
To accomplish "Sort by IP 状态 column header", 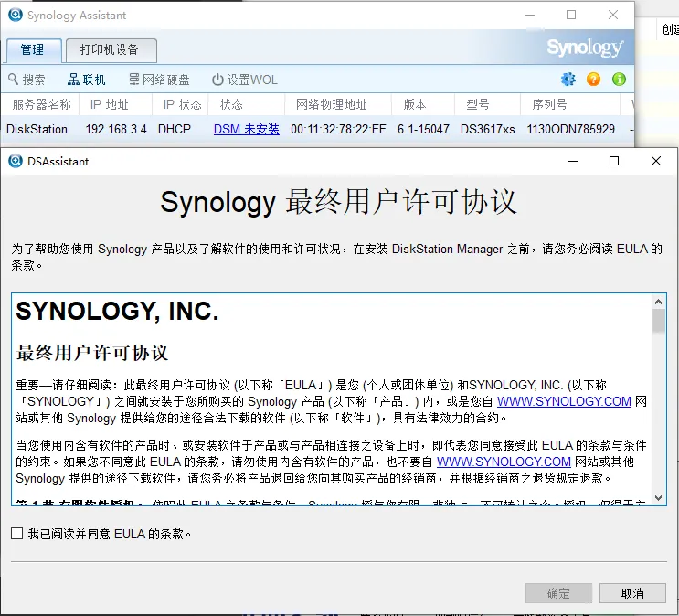I will coord(182,104).
